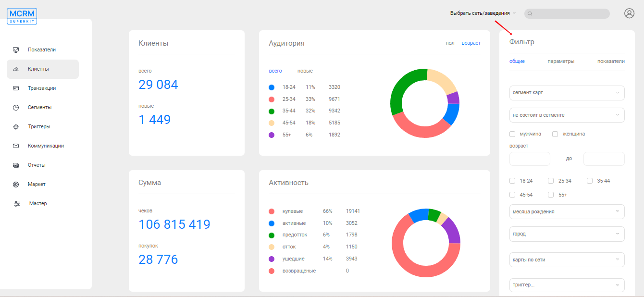Click the предотток activity row label
The width and height of the screenshot is (644, 297).
(x=295, y=235)
